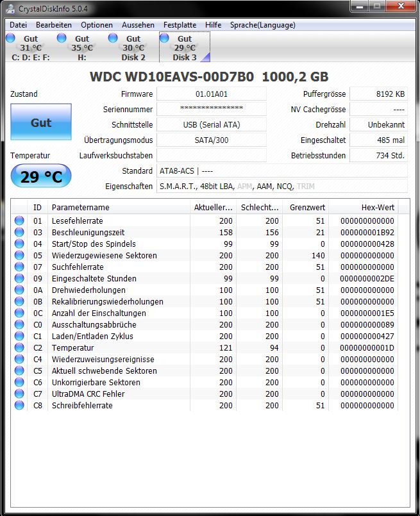Select the C: D: E: F: disk tab

tap(31, 47)
